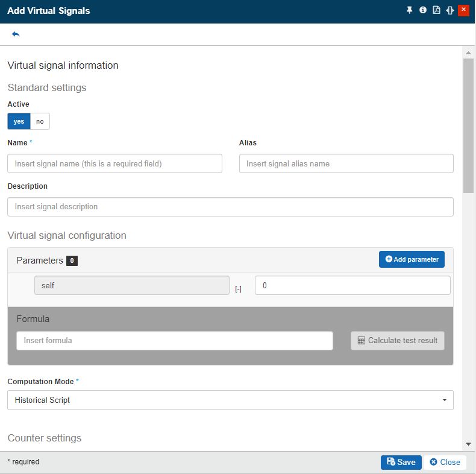This screenshot has width=476, height=474.
Task: Click the Save button
Action: (x=401, y=462)
